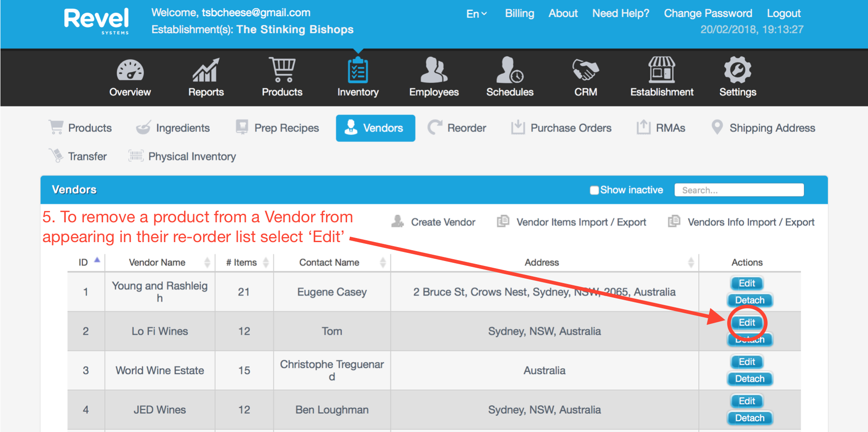Click the Revel Systems logo
The width and height of the screenshot is (868, 432).
[96, 21]
